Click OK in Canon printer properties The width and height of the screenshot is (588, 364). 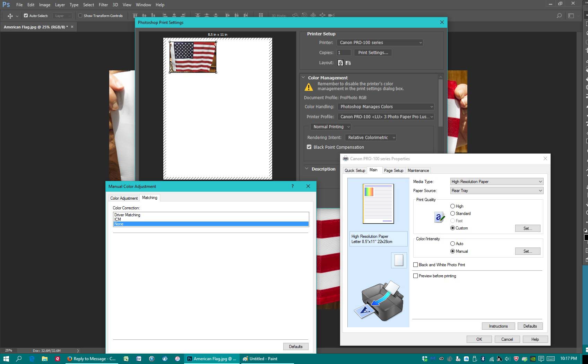[x=479, y=339]
